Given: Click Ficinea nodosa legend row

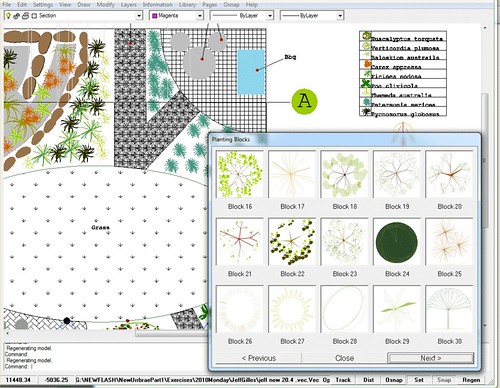Looking at the screenshot, I should [403, 74].
